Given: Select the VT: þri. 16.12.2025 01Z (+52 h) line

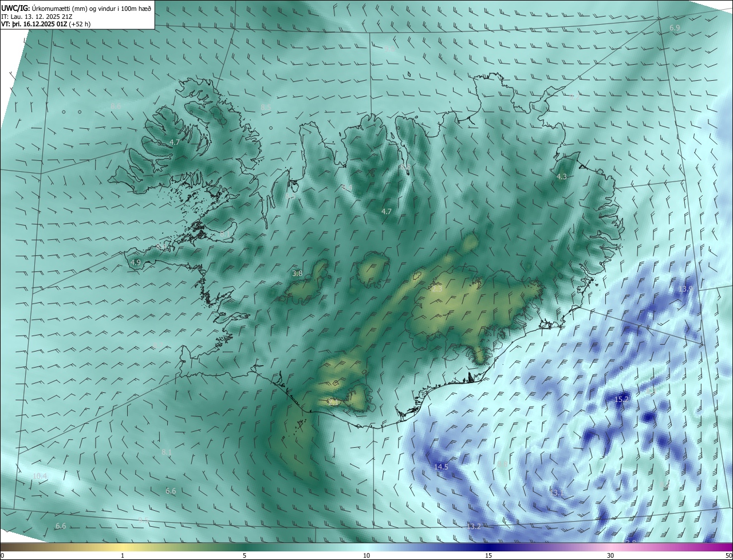Looking at the screenshot, I should [x=46, y=24].
